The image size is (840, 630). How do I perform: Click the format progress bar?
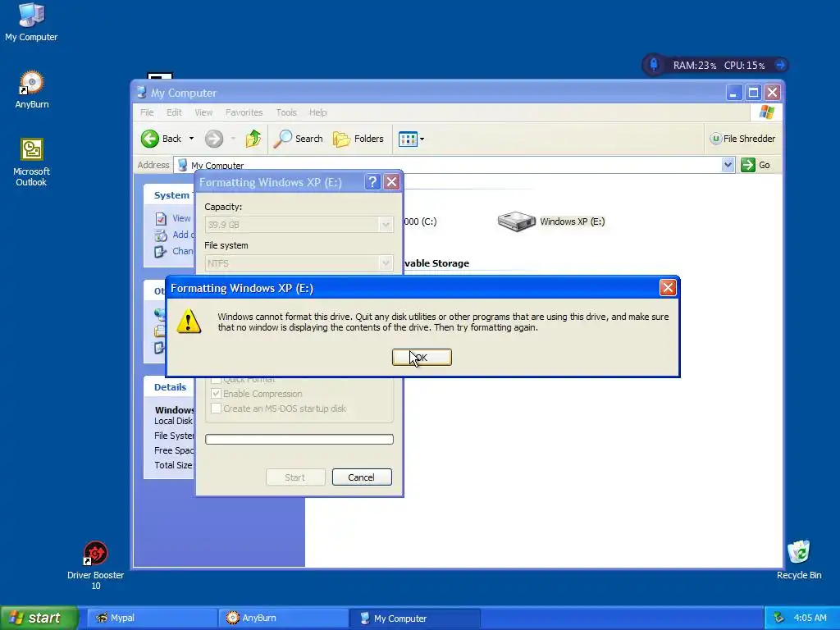click(299, 440)
